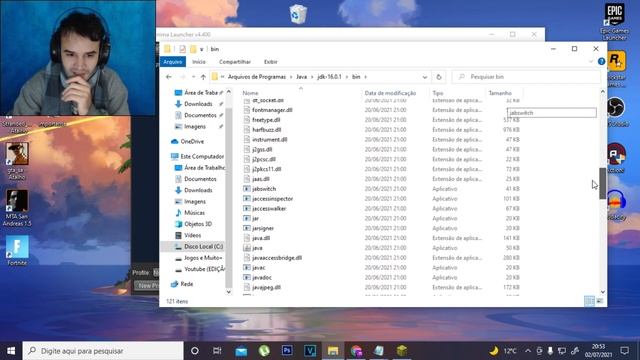The height and width of the screenshot is (360, 640).
Task: Open Photoshop from the taskbar
Action: [287, 351]
